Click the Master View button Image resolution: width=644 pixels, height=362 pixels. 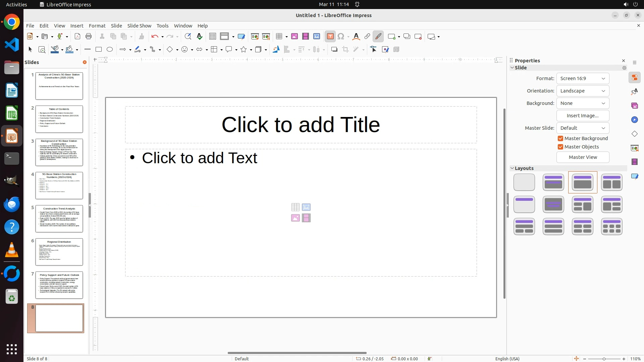(583, 157)
